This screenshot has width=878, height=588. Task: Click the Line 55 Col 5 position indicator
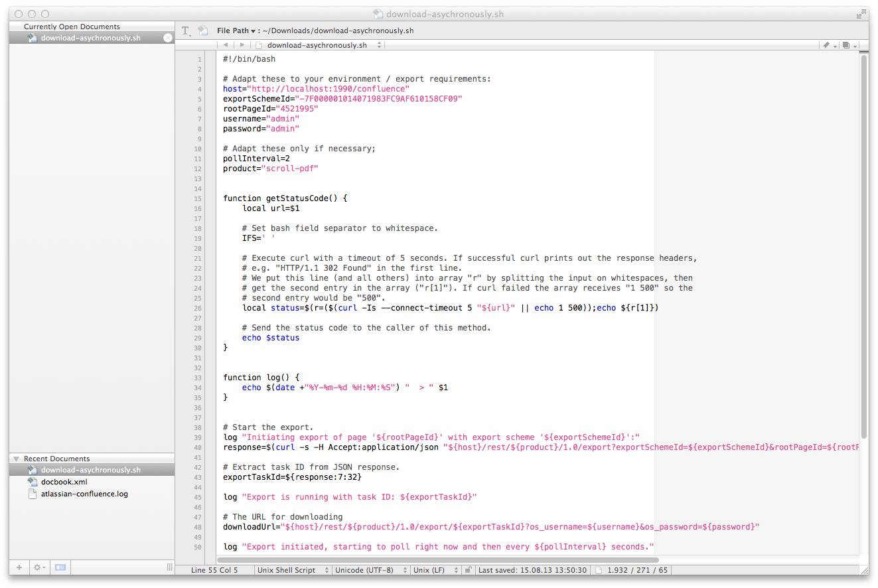(x=214, y=570)
